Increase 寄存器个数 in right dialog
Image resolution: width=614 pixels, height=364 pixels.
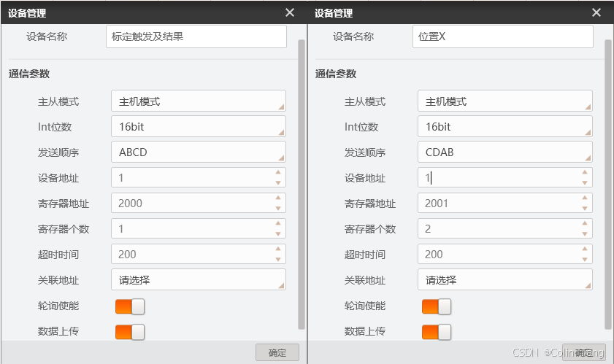tap(585, 223)
